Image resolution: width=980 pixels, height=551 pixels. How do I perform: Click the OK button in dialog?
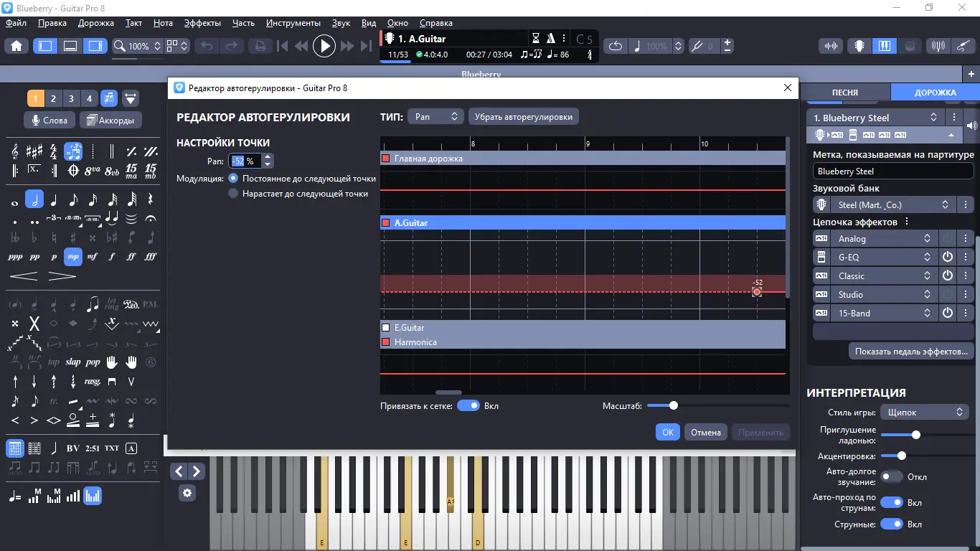click(668, 432)
